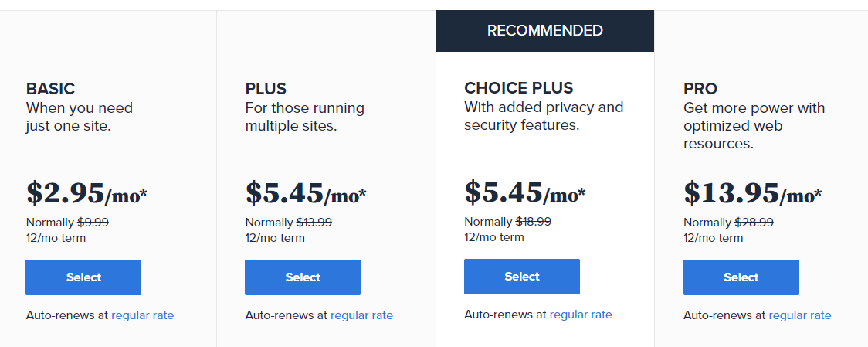The image size is (868, 347).
Task: Click the RECOMMENDED banner
Action: (544, 30)
